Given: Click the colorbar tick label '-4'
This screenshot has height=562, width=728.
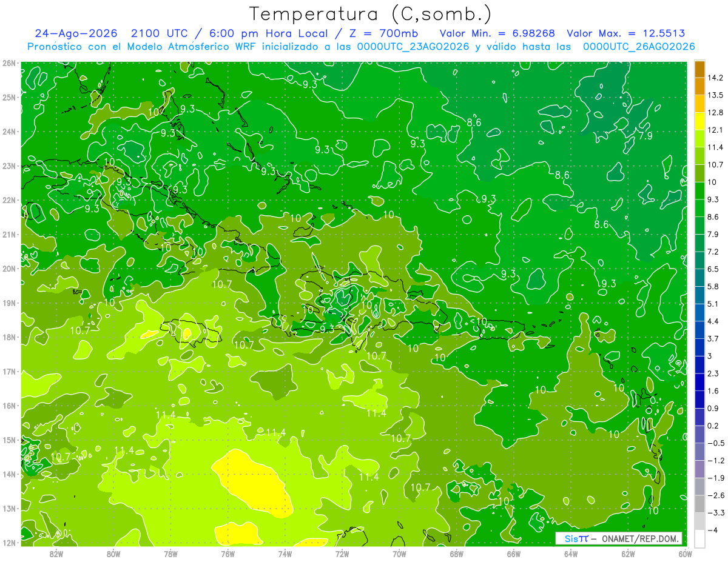Looking at the screenshot, I should (712, 530).
